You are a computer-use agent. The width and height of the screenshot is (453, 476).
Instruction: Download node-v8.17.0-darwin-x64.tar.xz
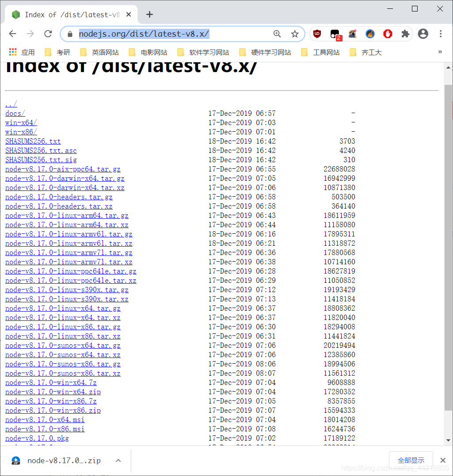coord(65,187)
